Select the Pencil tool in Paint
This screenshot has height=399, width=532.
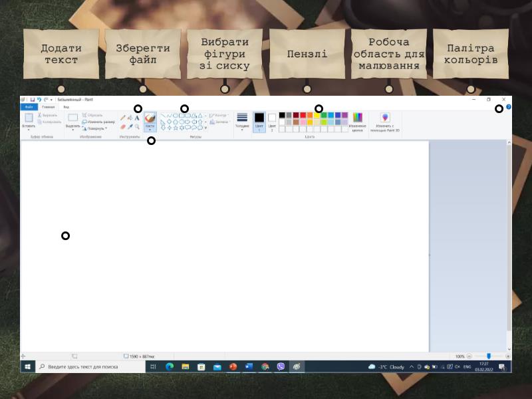click(x=122, y=118)
